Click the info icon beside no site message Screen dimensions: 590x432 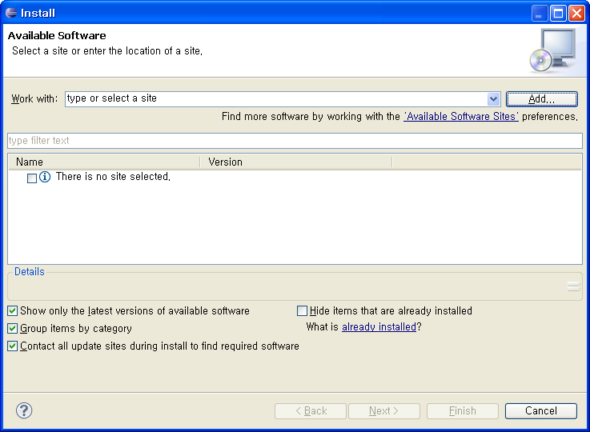click(x=45, y=176)
